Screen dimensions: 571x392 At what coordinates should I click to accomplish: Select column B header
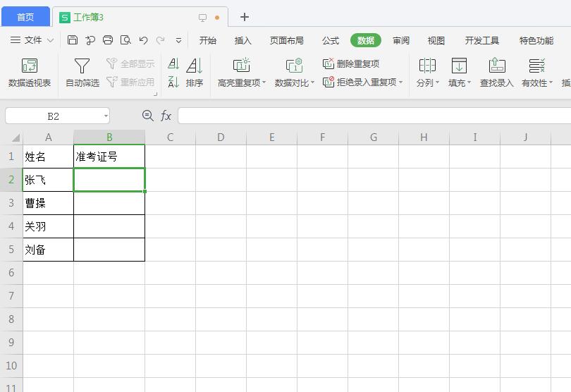pos(109,137)
